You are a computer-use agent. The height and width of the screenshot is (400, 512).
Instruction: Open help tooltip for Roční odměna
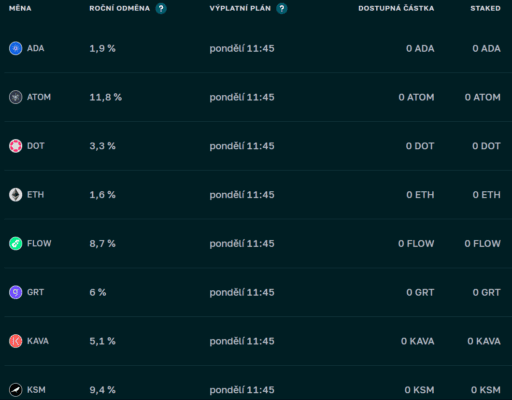tap(161, 8)
